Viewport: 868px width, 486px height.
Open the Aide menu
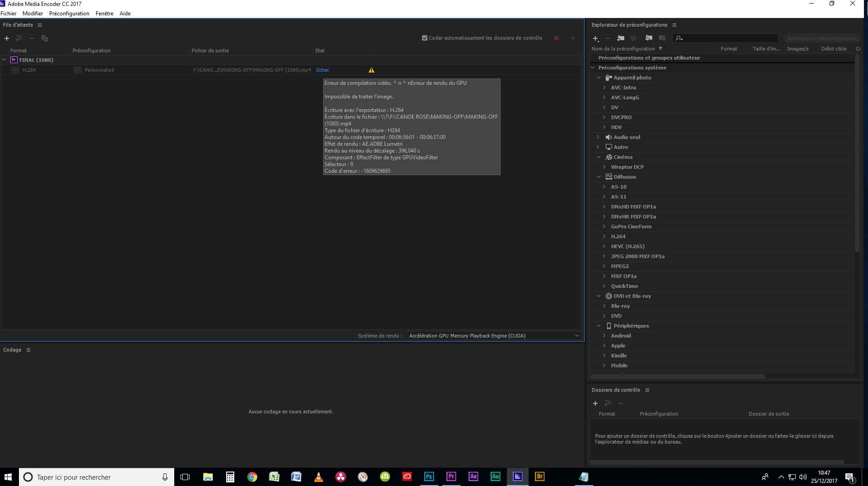(125, 14)
